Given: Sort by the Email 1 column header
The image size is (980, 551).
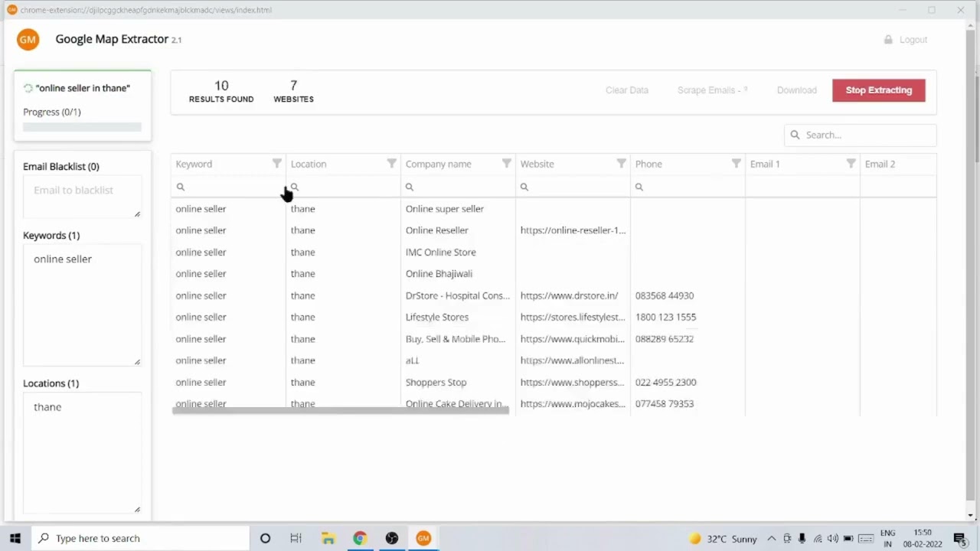Looking at the screenshot, I should [765, 164].
